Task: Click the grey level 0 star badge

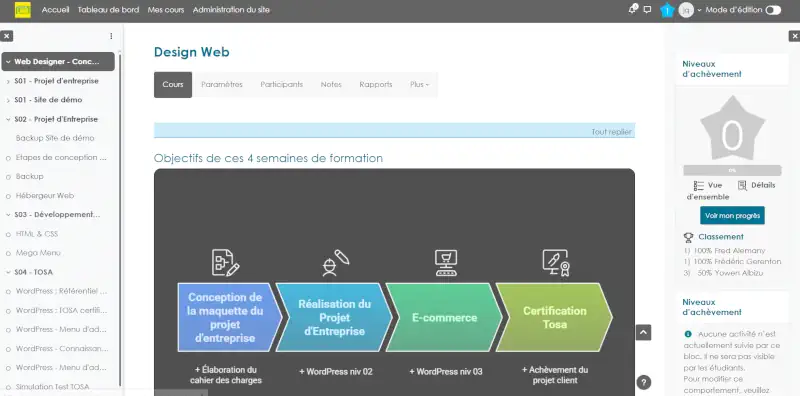Action: 732,129
